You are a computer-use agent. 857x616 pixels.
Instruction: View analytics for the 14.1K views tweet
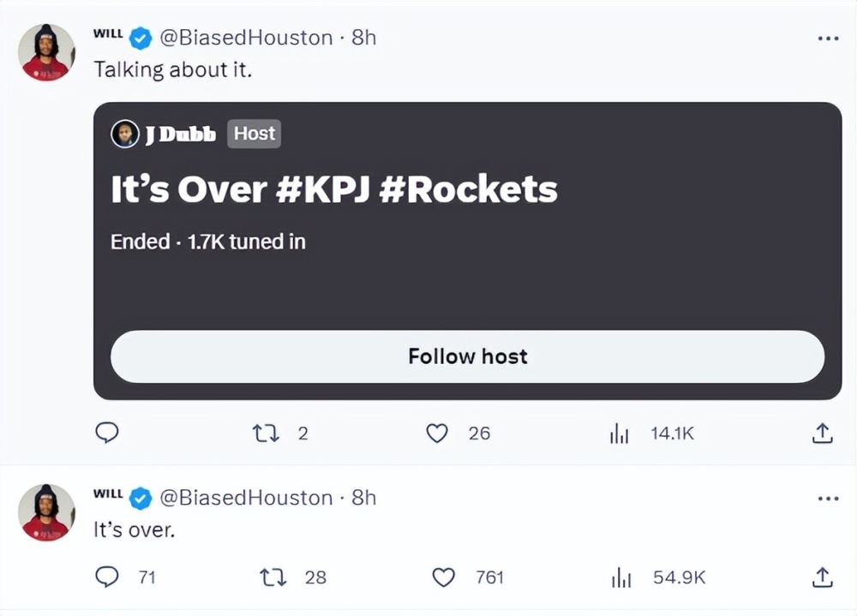pyautogui.click(x=619, y=434)
